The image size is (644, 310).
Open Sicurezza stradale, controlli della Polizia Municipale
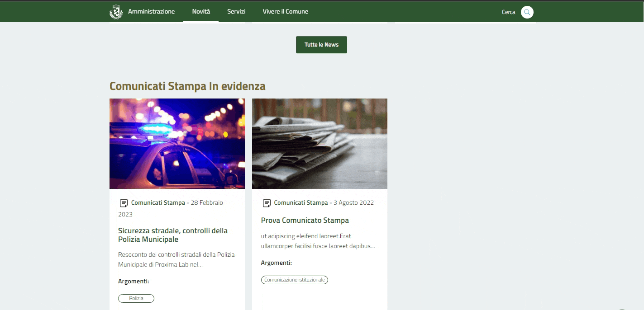(172, 235)
